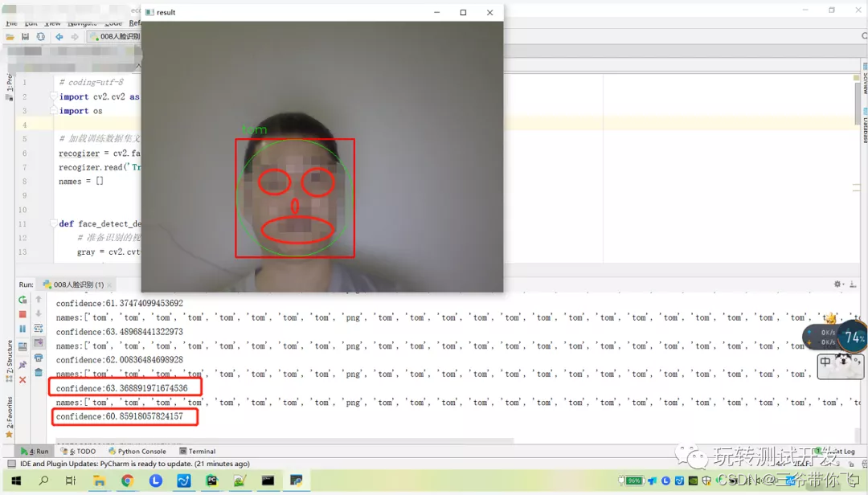Open PyCharm from the taskbar

click(212, 481)
